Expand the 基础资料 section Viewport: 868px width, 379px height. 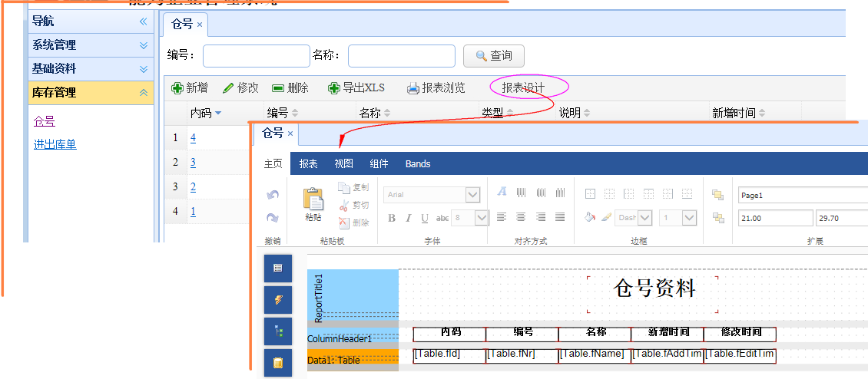144,69
